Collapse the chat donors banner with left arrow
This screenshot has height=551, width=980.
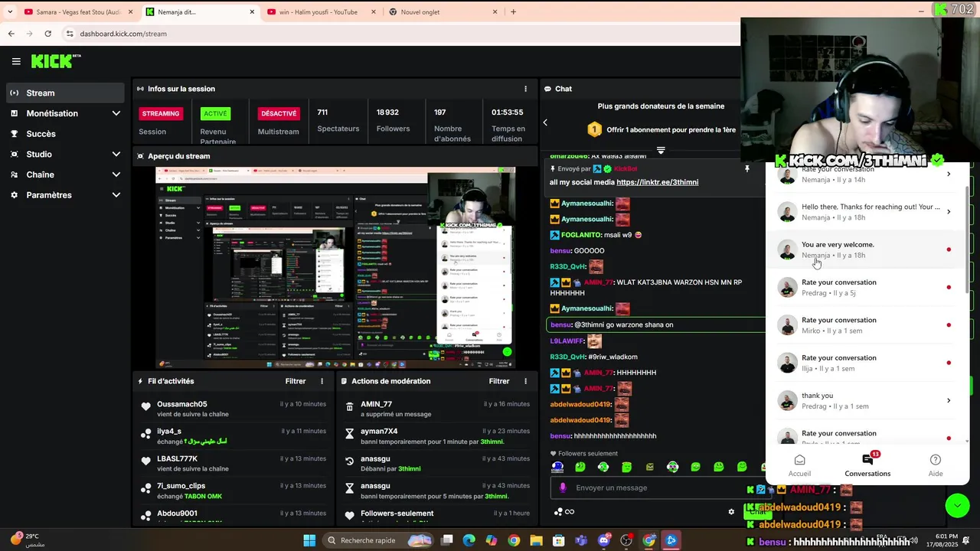click(x=545, y=122)
